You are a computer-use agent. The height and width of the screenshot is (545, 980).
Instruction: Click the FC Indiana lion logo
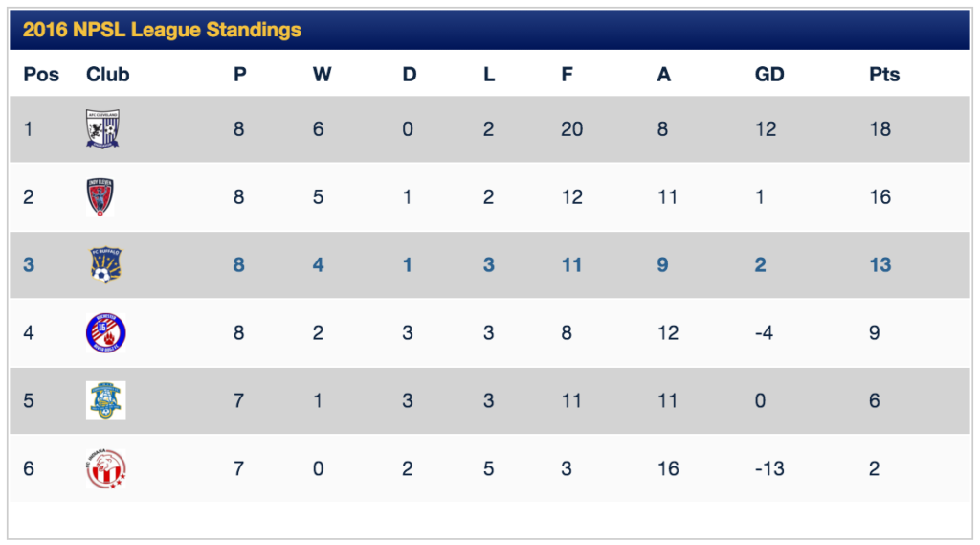coord(105,468)
